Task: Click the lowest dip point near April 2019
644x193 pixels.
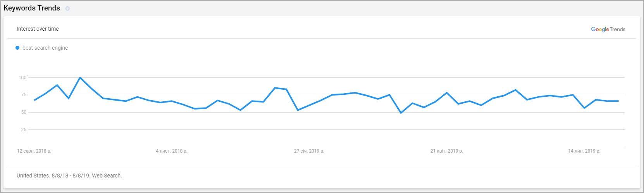Action: [401, 113]
